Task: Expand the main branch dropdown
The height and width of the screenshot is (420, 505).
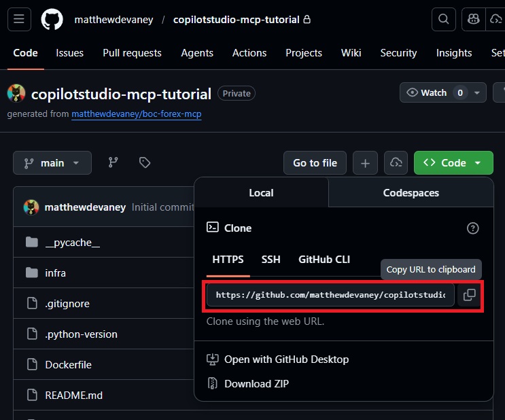Action: [52, 163]
